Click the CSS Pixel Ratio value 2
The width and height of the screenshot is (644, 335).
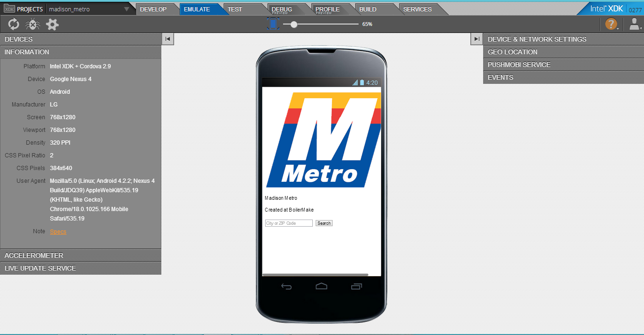pos(52,155)
